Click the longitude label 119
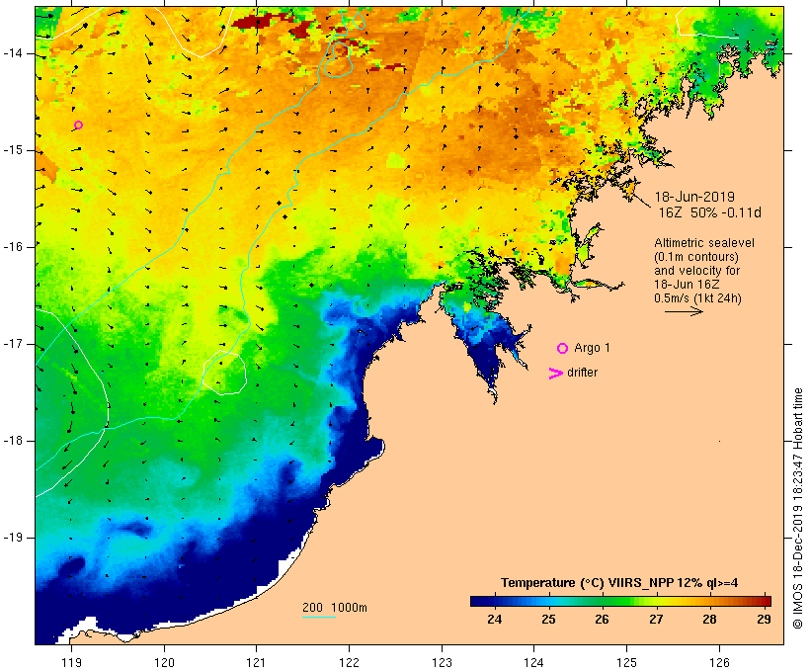810x672 pixels. coord(71,662)
